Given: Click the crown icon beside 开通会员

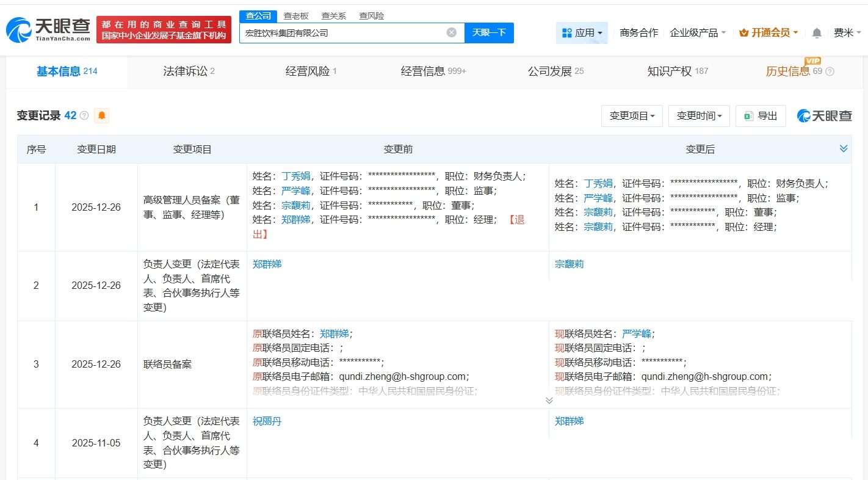Looking at the screenshot, I should pos(745,32).
